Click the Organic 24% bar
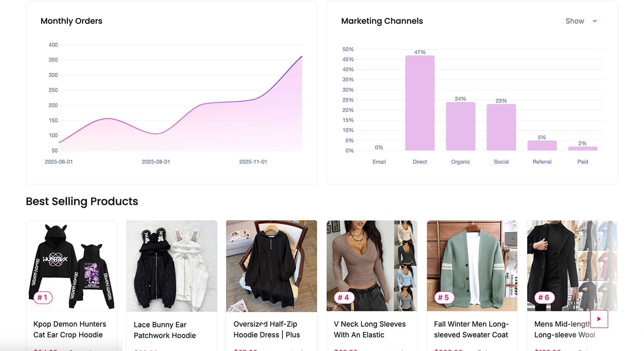The image size is (644, 351). [x=460, y=126]
